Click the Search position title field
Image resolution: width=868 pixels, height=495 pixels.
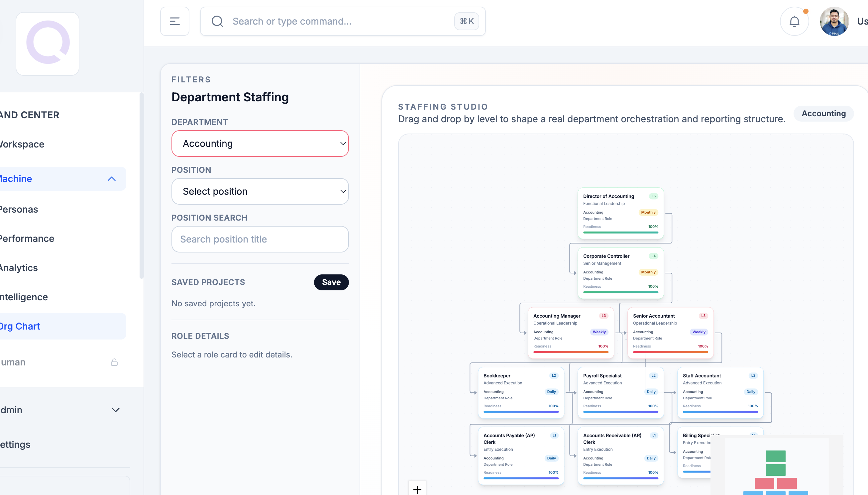tap(260, 239)
